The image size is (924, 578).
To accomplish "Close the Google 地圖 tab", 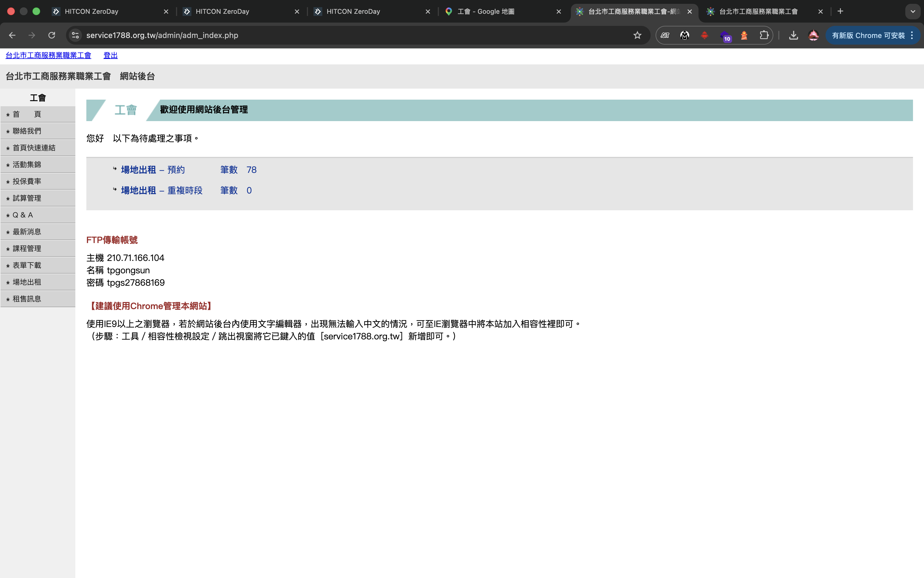I will (x=559, y=12).
